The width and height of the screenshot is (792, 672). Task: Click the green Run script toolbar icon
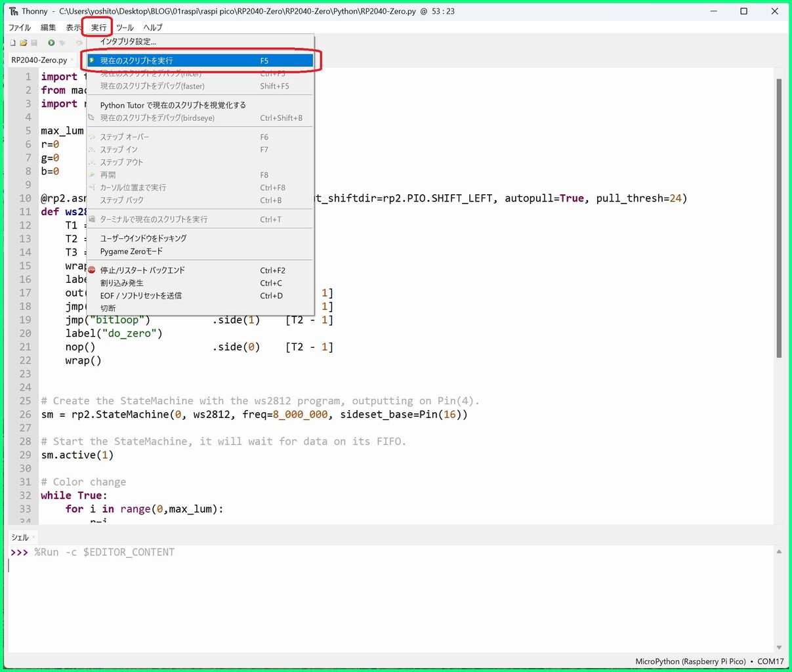click(51, 43)
